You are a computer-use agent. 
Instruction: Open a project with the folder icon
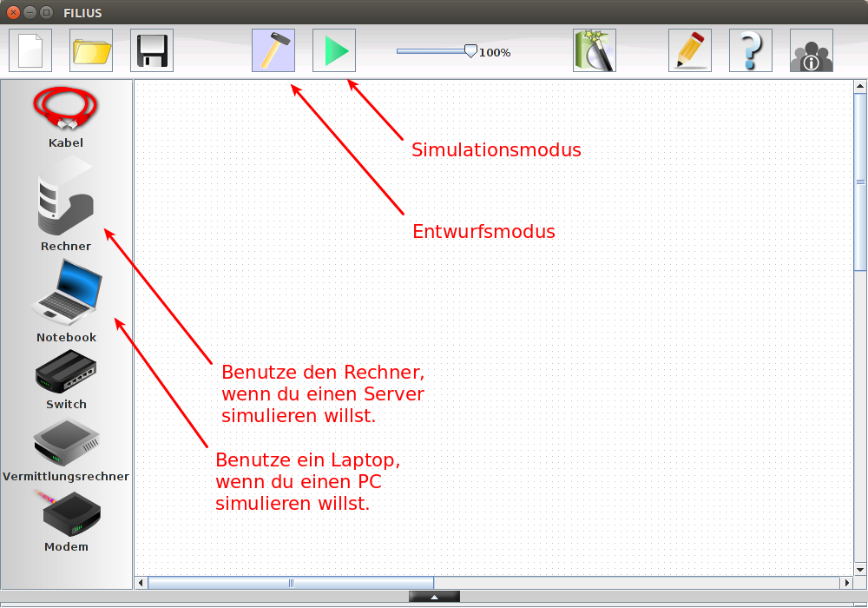[x=91, y=50]
